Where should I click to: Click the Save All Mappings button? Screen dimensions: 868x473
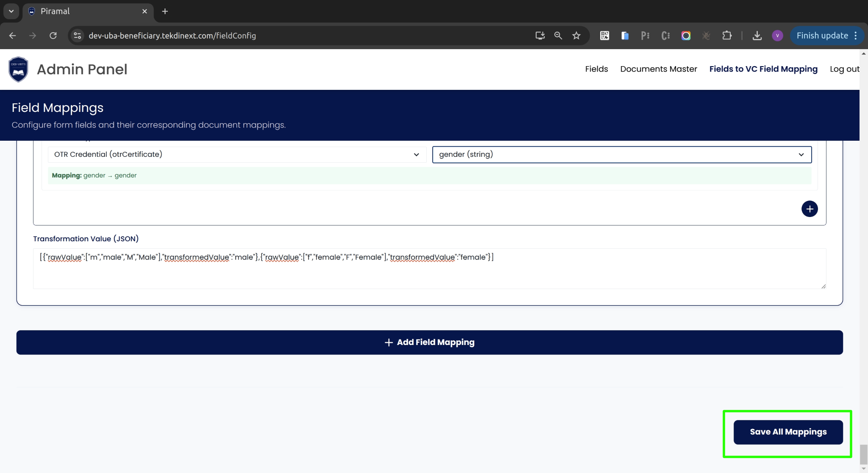[x=788, y=432]
